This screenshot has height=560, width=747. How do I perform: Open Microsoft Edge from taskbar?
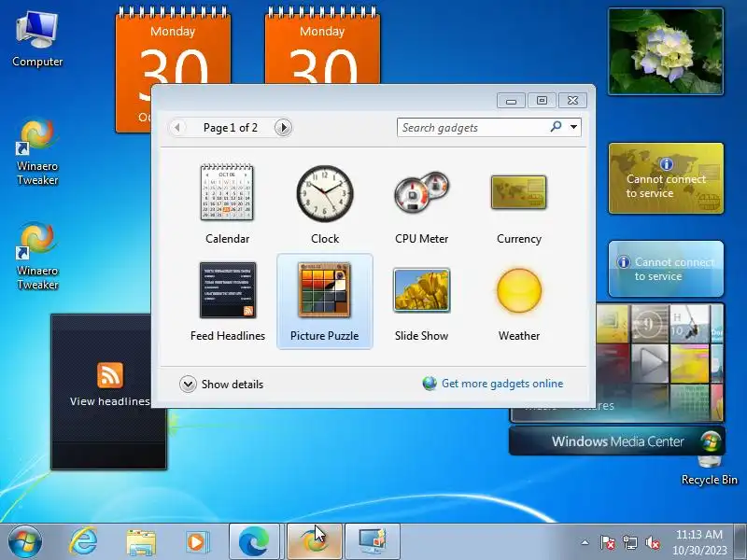[254, 541]
